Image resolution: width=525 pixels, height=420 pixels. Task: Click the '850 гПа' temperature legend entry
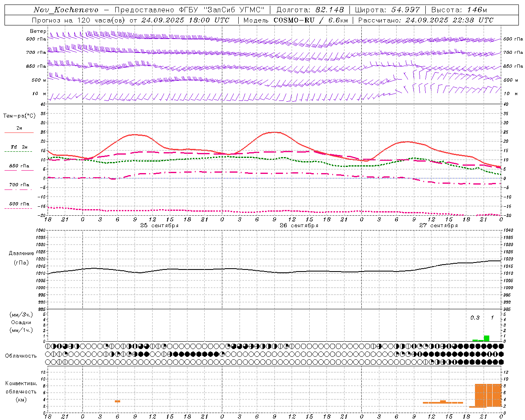[19, 166]
